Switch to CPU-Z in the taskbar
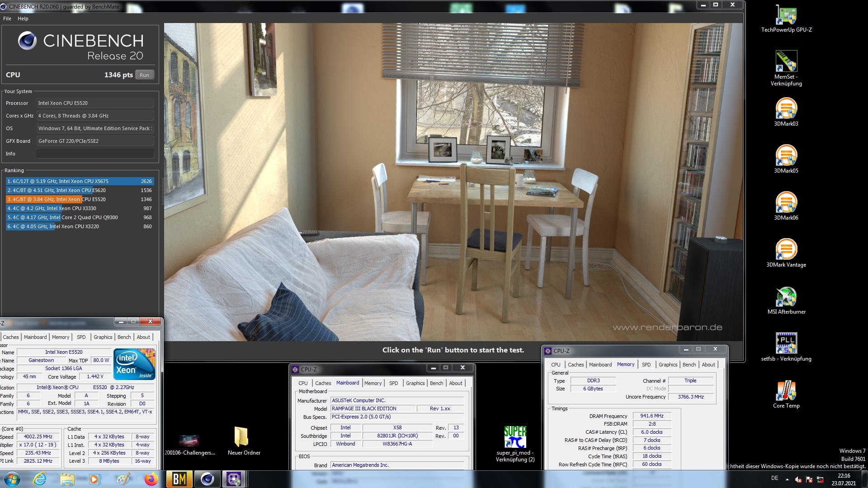868x488 pixels. click(x=234, y=479)
